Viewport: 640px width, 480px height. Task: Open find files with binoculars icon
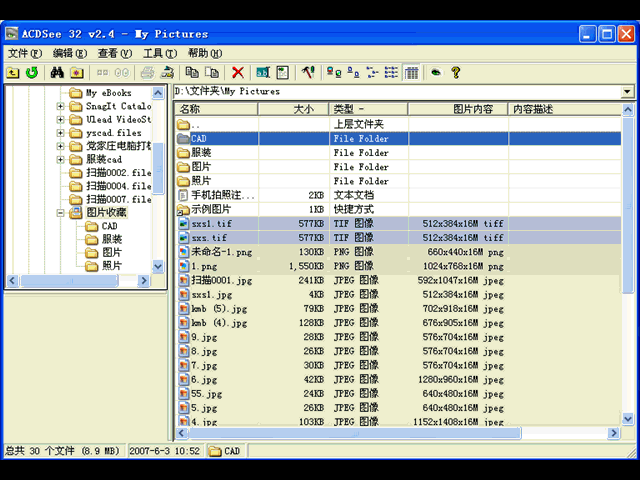[x=58, y=73]
